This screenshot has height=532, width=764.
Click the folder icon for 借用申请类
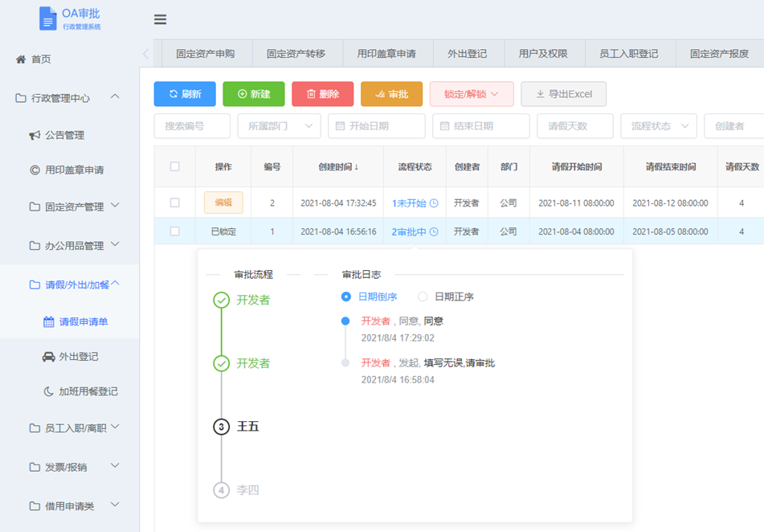[x=35, y=506]
